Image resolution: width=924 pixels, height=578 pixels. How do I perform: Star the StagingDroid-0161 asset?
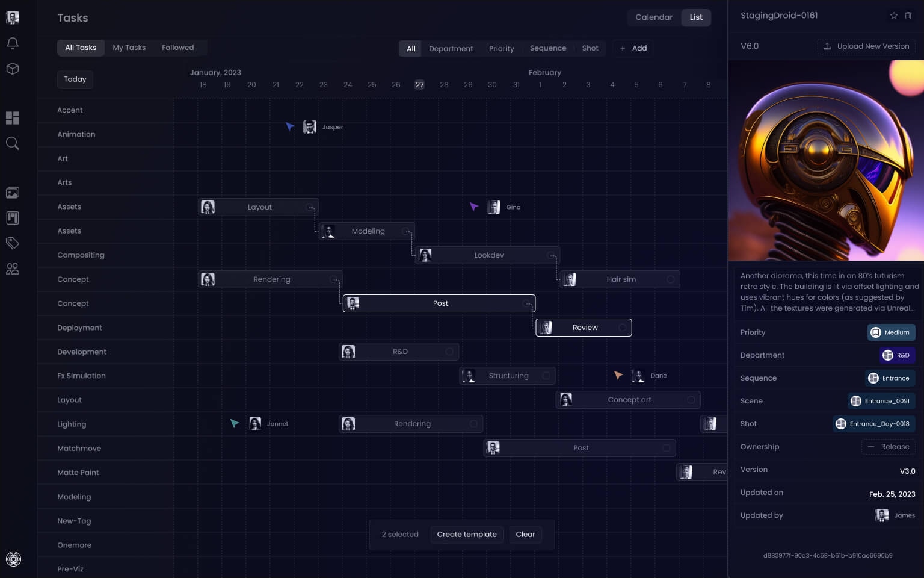(x=893, y=15)
